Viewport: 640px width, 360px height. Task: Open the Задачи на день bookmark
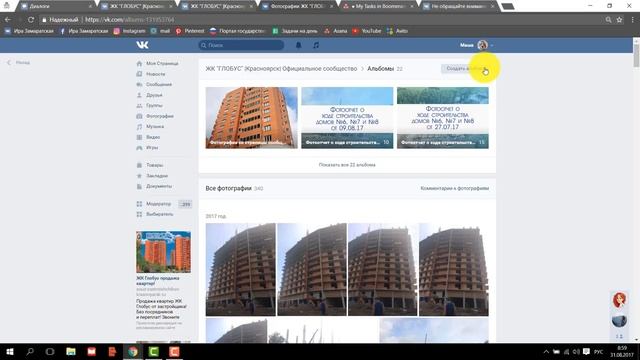(x=295, y=31)
